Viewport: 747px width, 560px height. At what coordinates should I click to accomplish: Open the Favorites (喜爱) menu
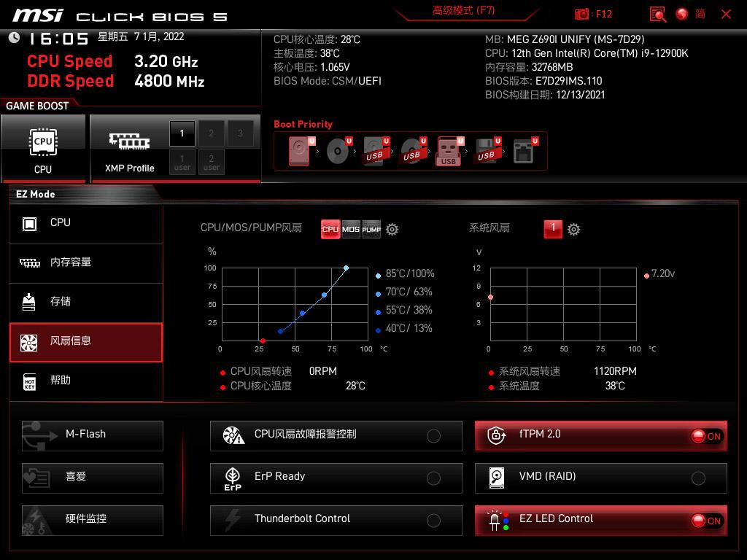pyautogui.click(x=93, y=478)
